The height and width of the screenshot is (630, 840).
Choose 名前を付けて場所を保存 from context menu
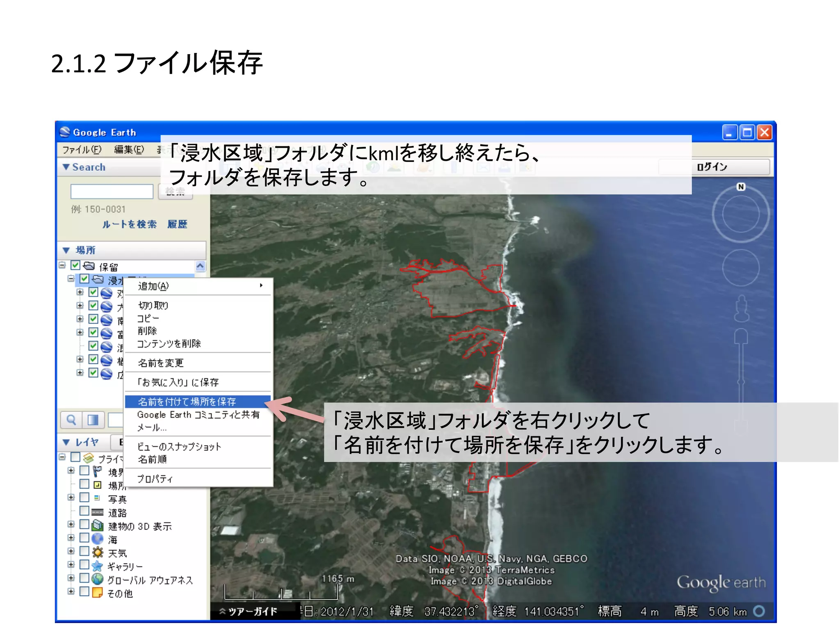pos(198,402)
